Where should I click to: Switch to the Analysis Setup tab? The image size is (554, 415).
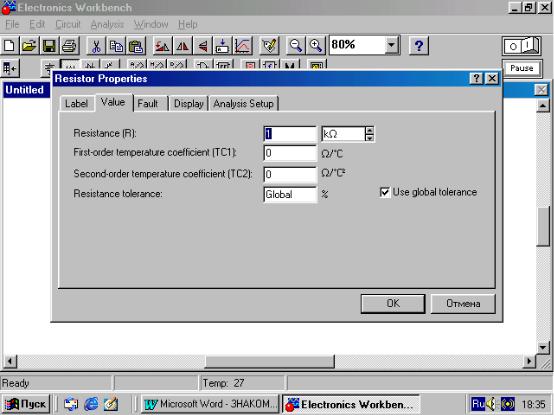244,104
